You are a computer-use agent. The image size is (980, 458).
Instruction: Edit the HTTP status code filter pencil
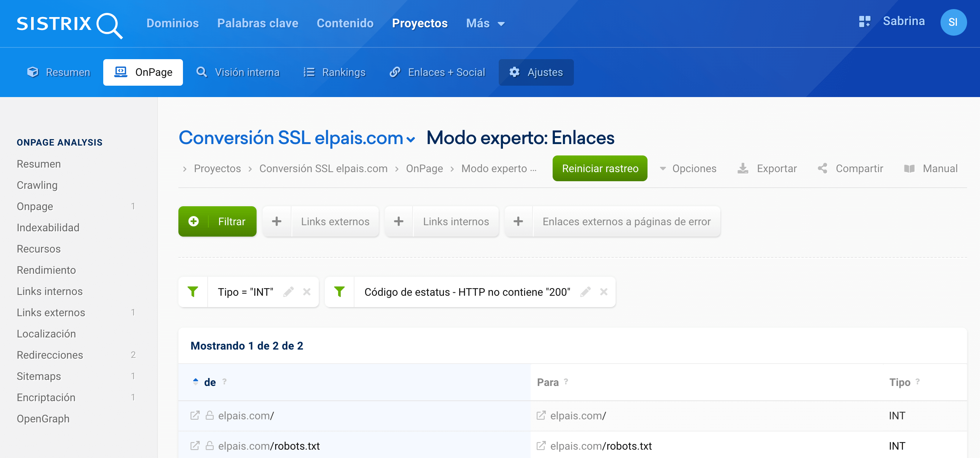585,292
